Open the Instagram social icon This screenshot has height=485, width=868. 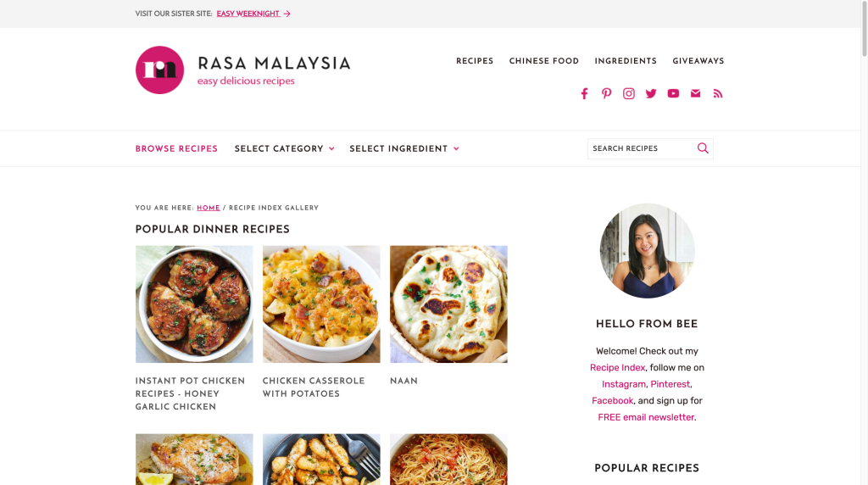tap(629, 93)
